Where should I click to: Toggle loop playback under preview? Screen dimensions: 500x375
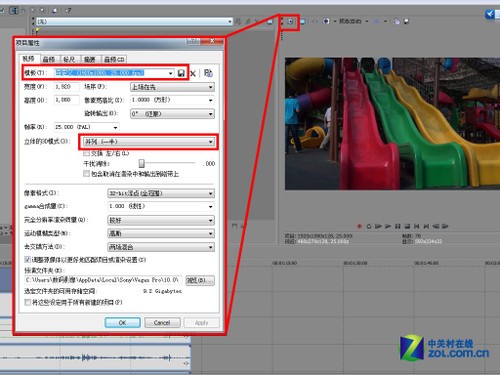click(369, 226)
